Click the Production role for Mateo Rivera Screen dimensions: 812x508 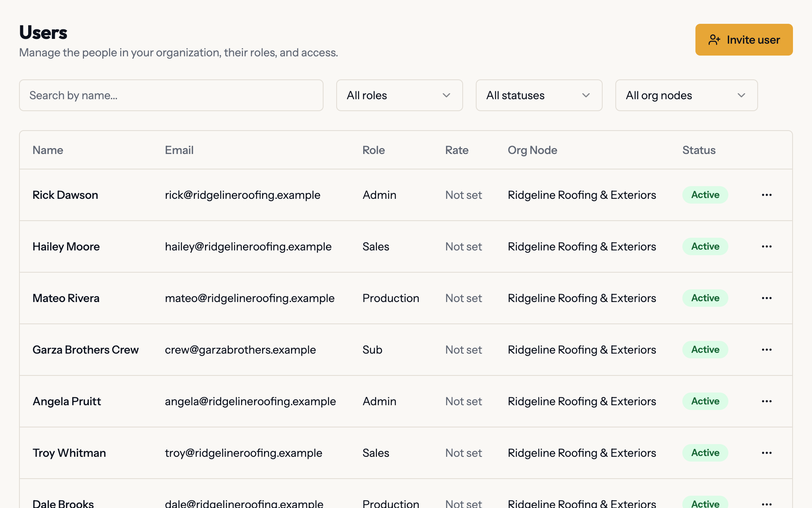[x=391, y=298]
